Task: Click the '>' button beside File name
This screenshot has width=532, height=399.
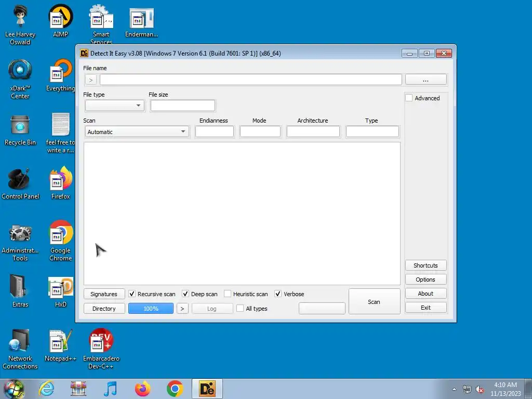Action: tap(90, 80)
